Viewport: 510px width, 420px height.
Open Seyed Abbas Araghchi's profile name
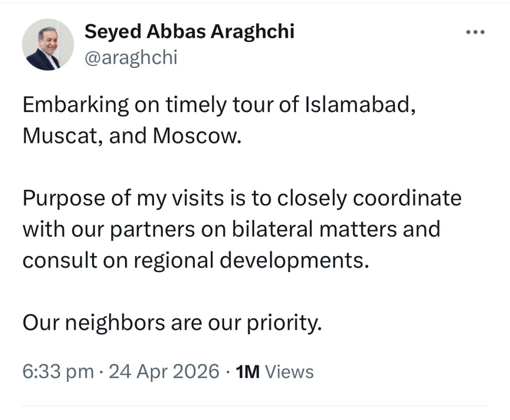(190, 32)
